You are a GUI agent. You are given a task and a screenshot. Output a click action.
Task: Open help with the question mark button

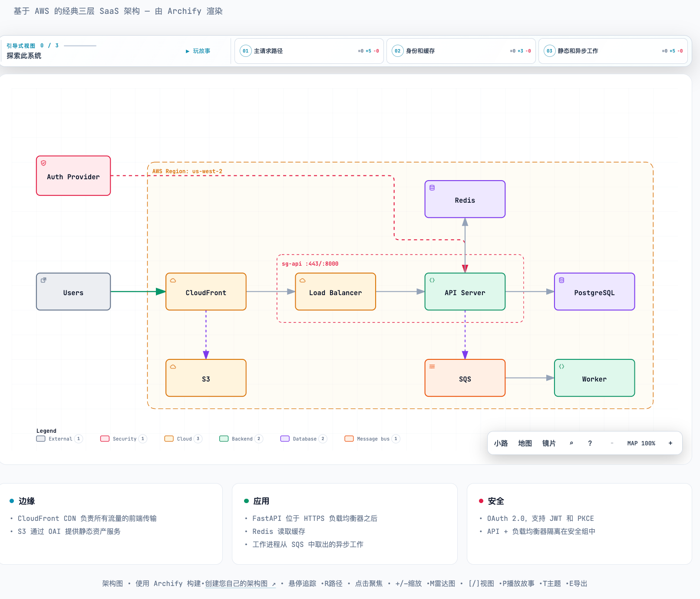(590, 443)
